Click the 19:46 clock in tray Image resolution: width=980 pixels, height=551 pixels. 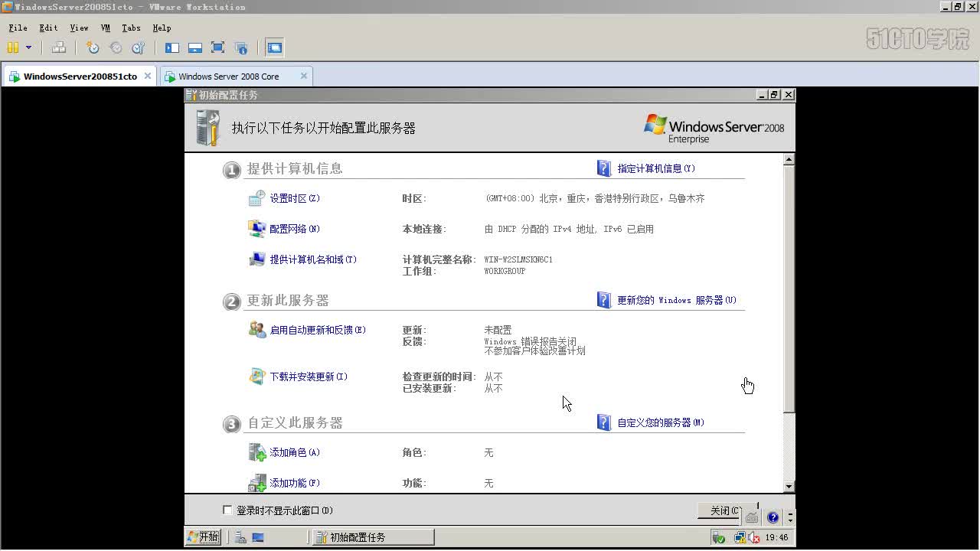point(776,538)
